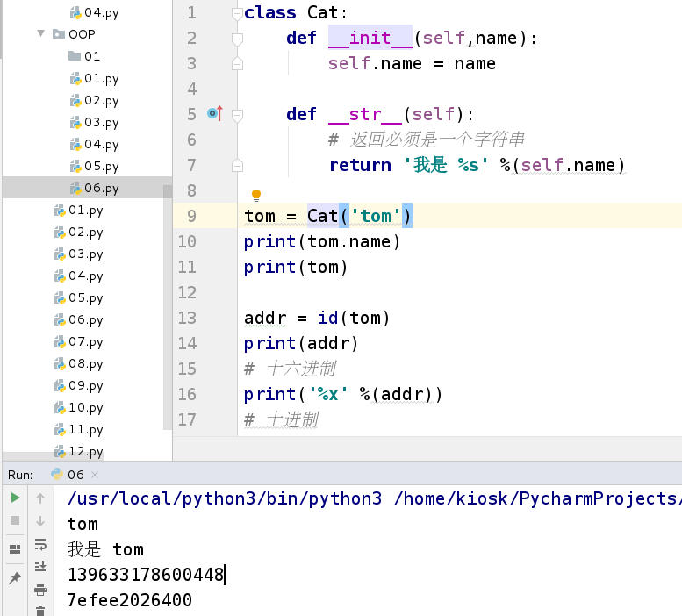Click the Print output icon
Viewport: 682px width, 616px height.
pos(40,590)
